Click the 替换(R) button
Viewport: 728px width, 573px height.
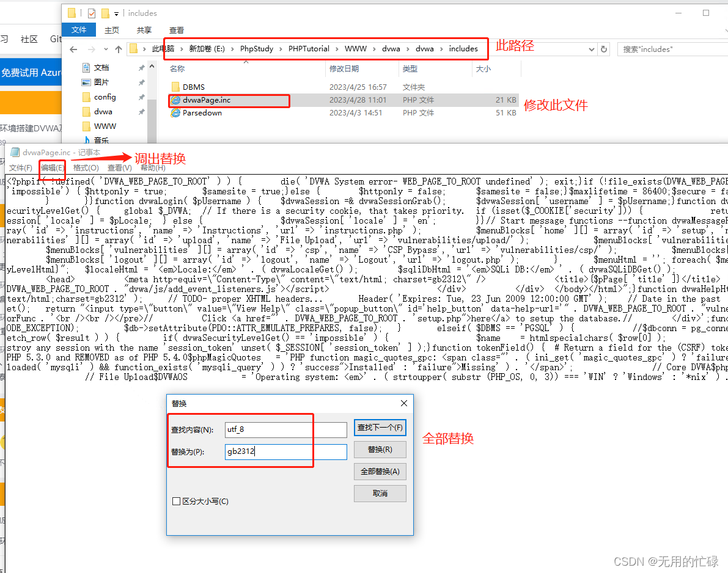[x=380, y=450]
